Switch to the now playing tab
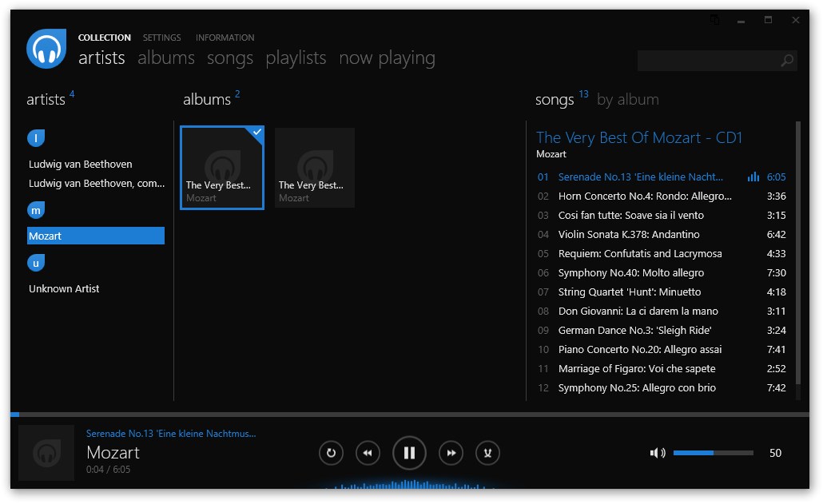Screen dimensions: 823x504 pyautogui.click(x=387, y=58)
